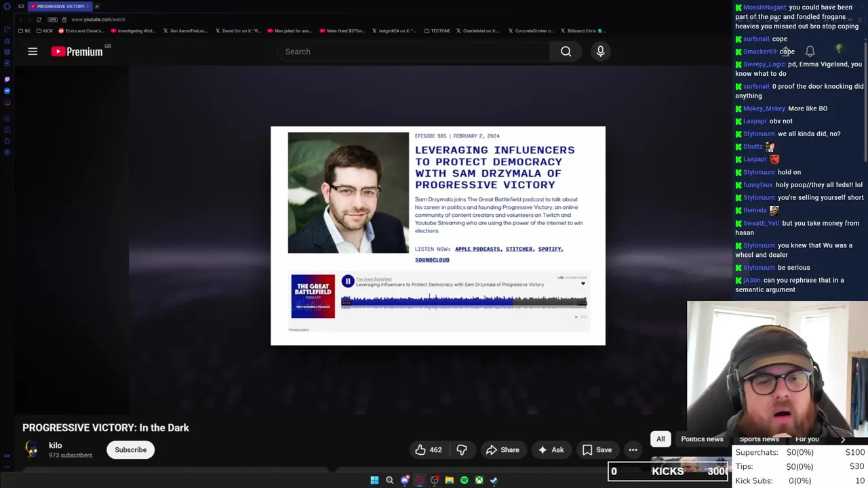
Task: Open Windows taskbar search
Action: (389, 481)
